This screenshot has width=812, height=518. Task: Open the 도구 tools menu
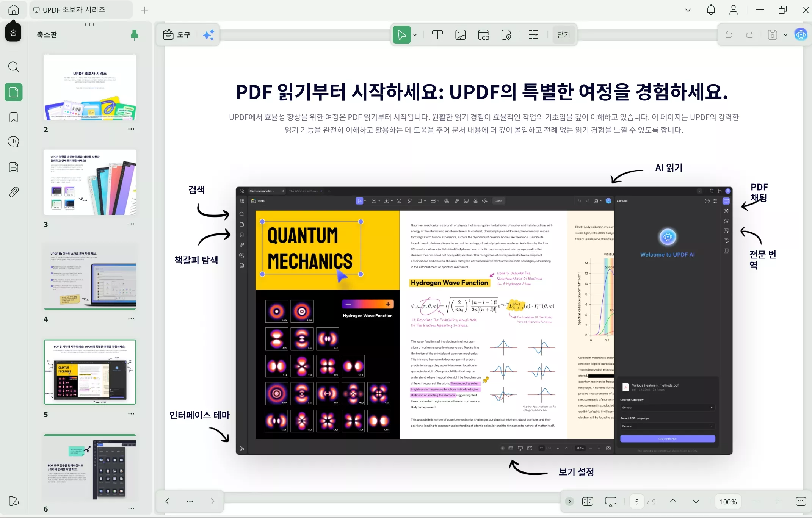(x=177, y=35)
